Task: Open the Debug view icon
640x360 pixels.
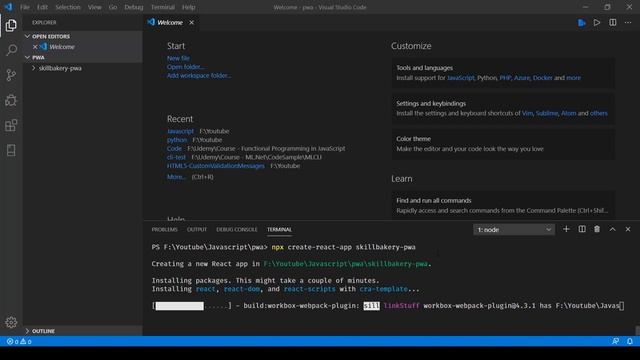Action: click(x=11, y=100)
